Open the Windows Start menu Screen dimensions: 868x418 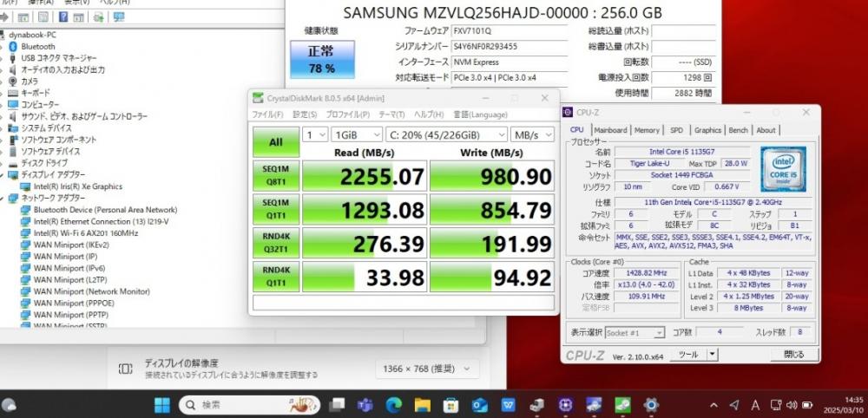(x=162, y=405)
